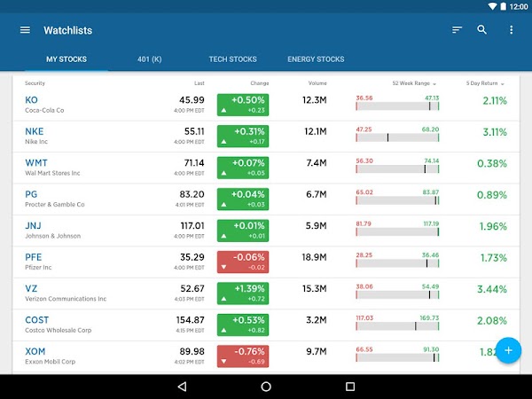Tap XOM 52-week range bar
The width and height of the screenshot is (532, 399).
(x=397, y=357)
